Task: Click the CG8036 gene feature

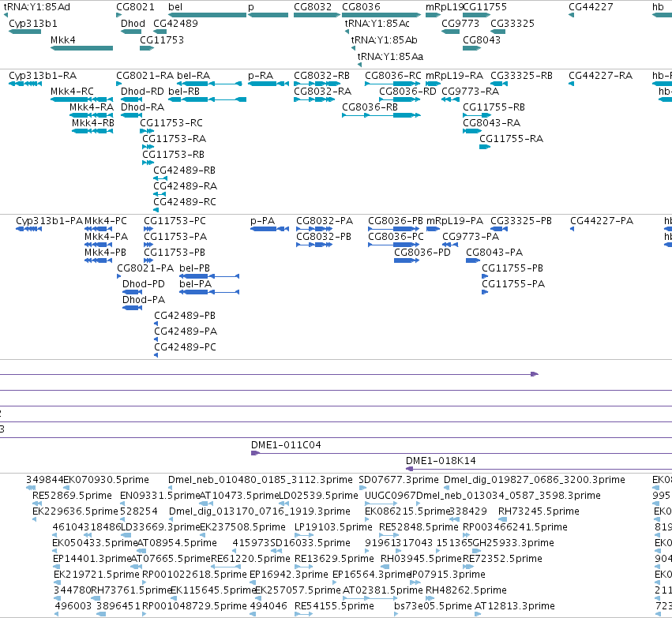Action: (x=381, y=15)
